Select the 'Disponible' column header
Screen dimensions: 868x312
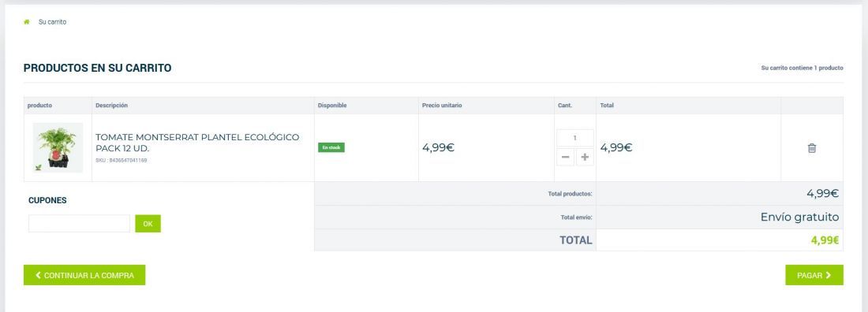tap(332, 106)
